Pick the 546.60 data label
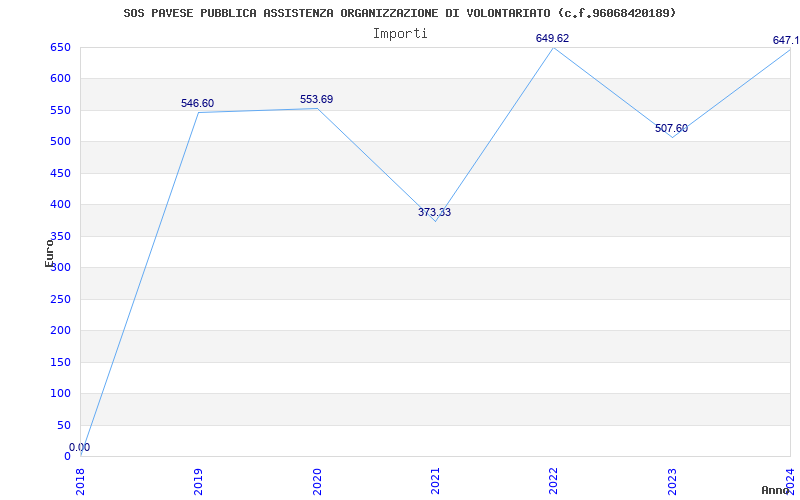800x500 pixels. [x=197, y=104]
